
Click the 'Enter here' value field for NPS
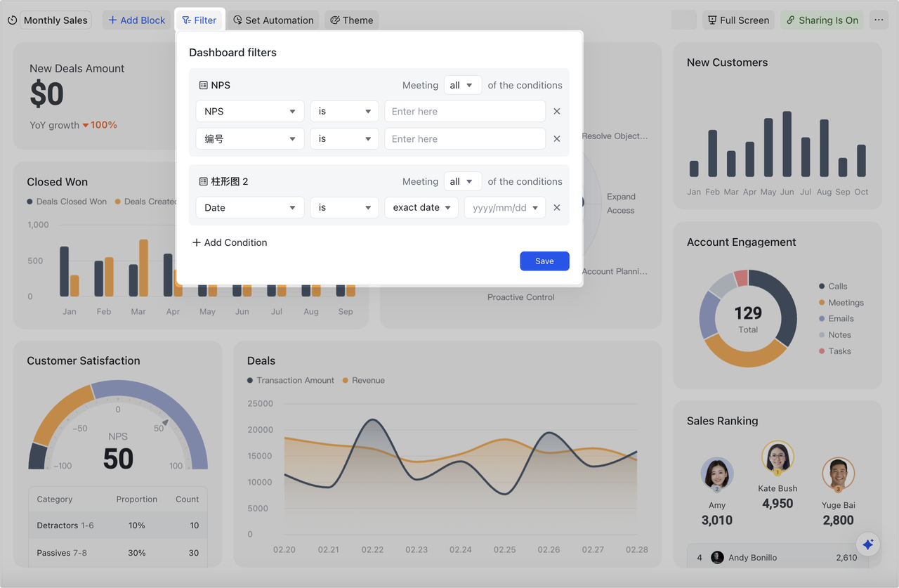coord(464,111)
